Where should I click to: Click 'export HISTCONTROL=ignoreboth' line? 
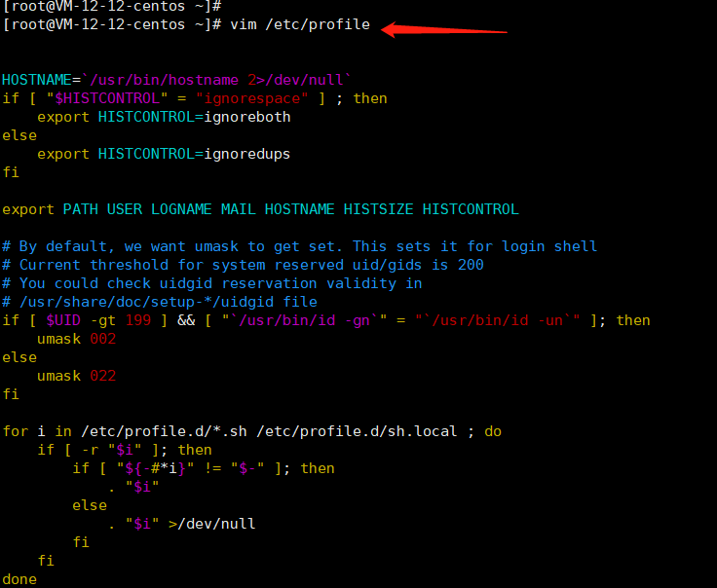[x=164, y=118]
